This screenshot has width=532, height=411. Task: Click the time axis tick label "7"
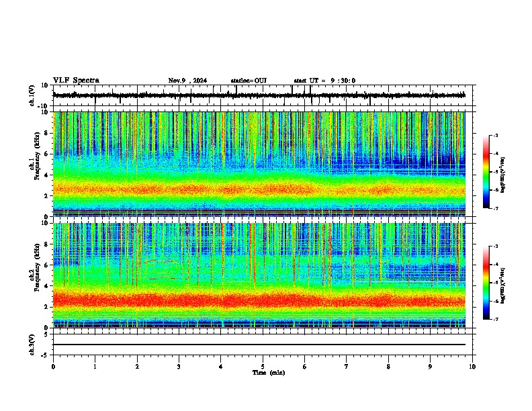pos(347,367)
